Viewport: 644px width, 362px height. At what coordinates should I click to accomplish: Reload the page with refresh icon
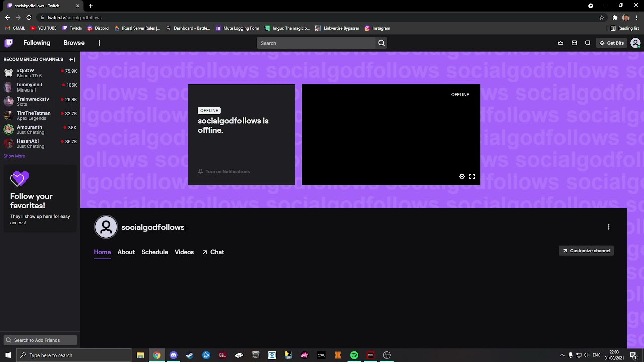(x=29, y=17)
